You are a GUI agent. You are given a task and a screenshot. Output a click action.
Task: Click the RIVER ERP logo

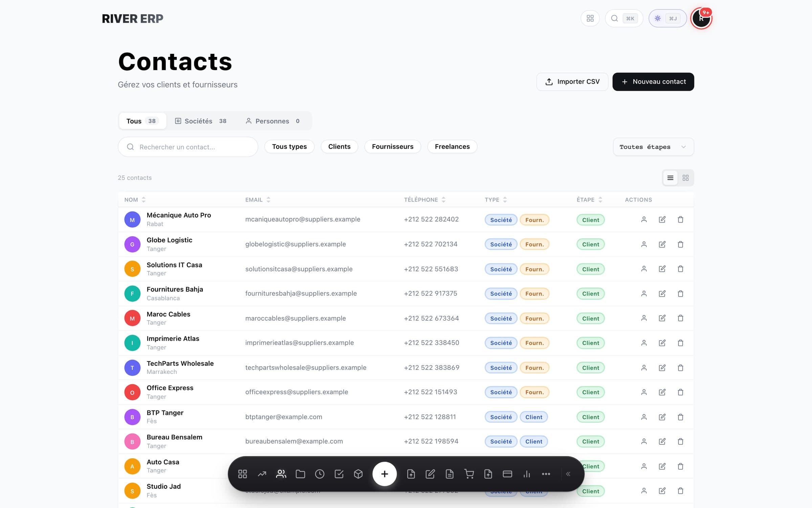133,19
